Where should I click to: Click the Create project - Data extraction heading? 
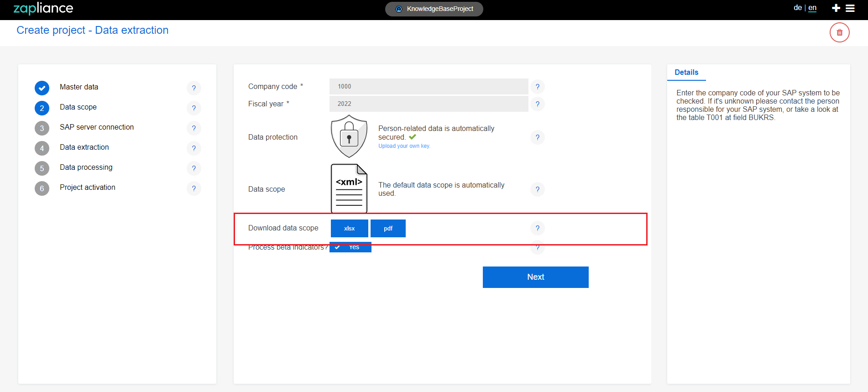click(93, 30)
